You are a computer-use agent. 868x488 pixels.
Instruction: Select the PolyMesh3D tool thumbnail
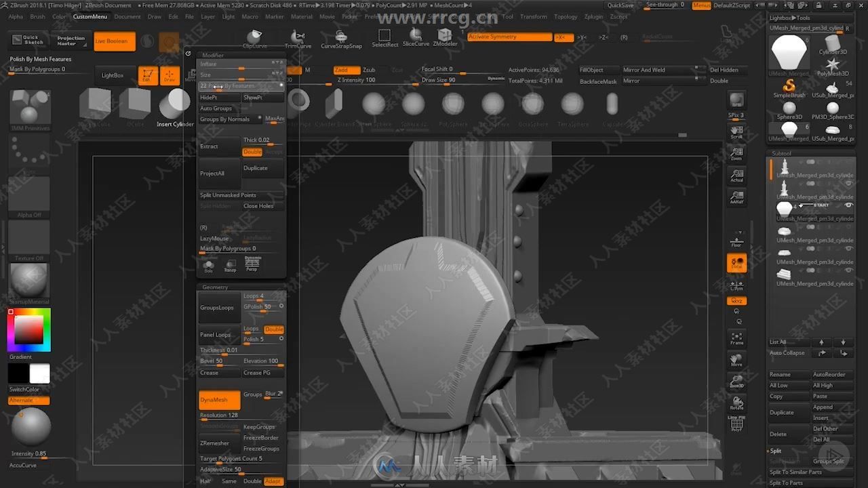tap(832, 67)
